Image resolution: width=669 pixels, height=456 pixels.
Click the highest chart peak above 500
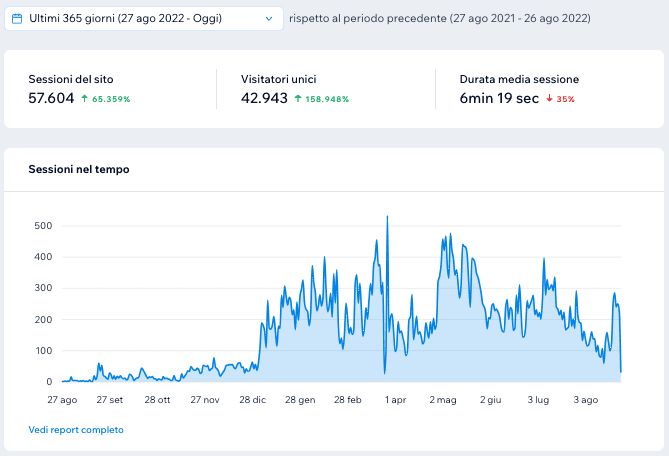tap(387, 217)
